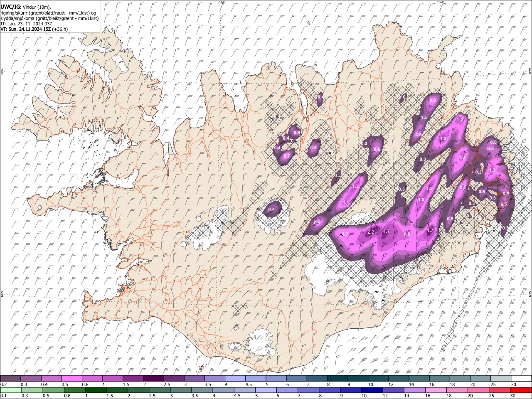Click the 0.4 value inside the glacier snow patch
This screenshot has height=399, width=532.
(272, 209)
